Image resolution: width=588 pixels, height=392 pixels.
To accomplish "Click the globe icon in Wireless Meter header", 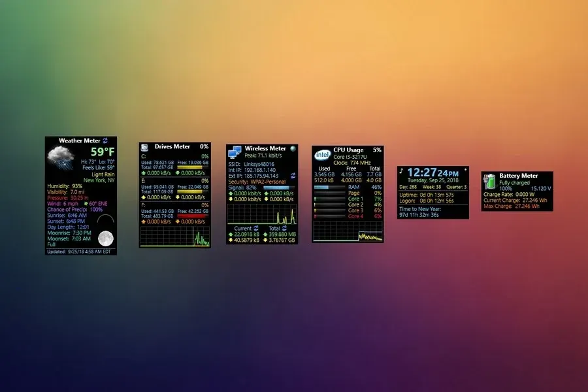I will [293, 149].
